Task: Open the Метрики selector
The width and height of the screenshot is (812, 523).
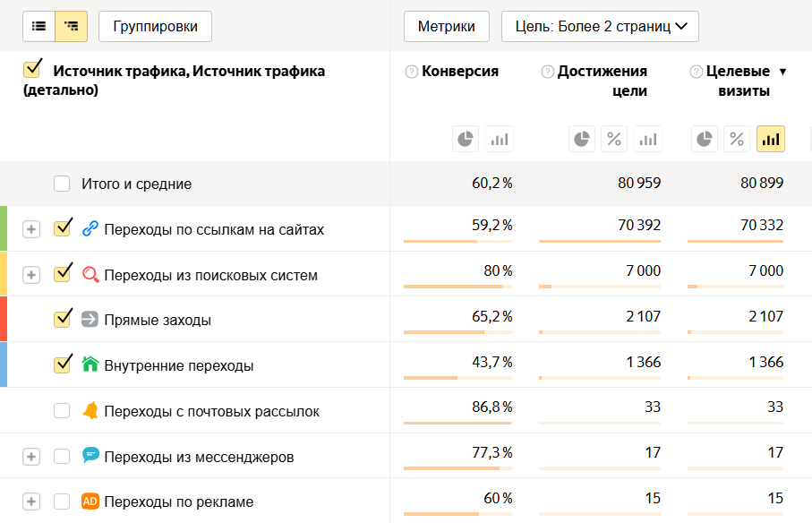Action: (x=446, y=27)
